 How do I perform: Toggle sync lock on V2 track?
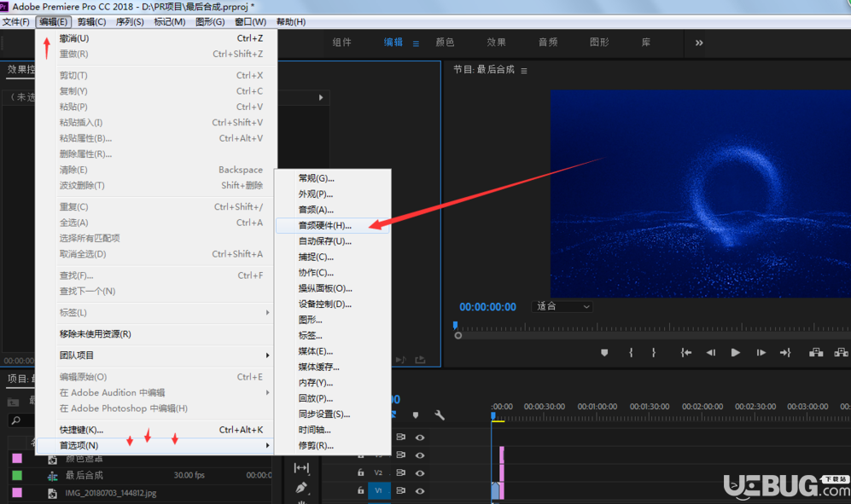point(400,472)
